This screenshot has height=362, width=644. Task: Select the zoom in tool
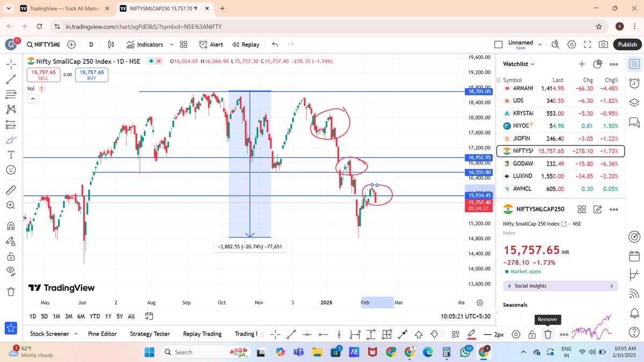pos(11,205)
